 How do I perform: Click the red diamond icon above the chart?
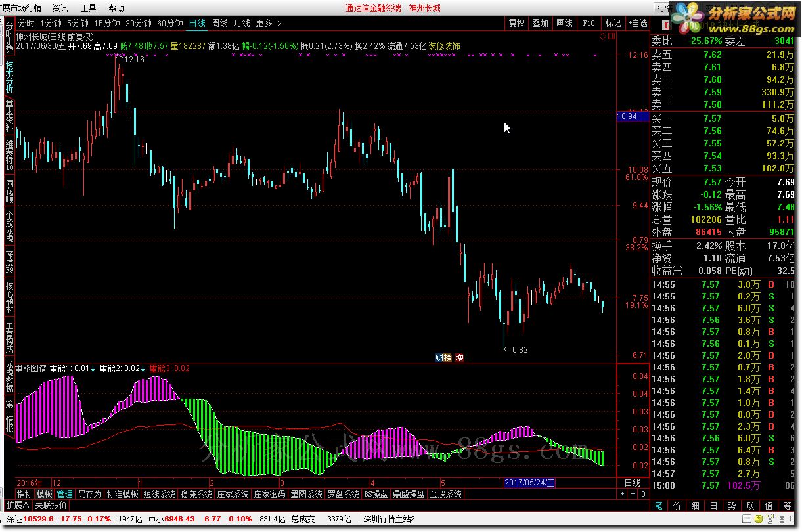[x=603, y=36]
